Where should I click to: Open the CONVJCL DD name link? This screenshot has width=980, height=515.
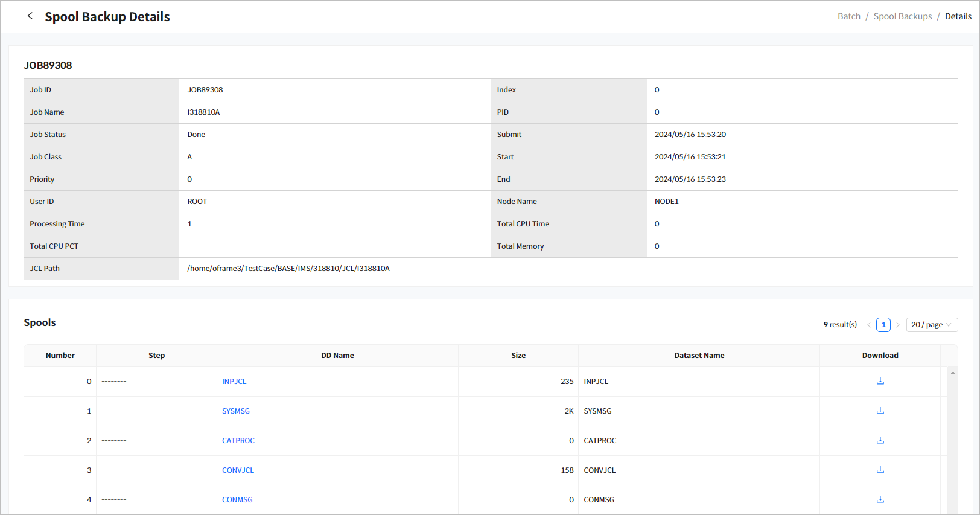point(238,470)
